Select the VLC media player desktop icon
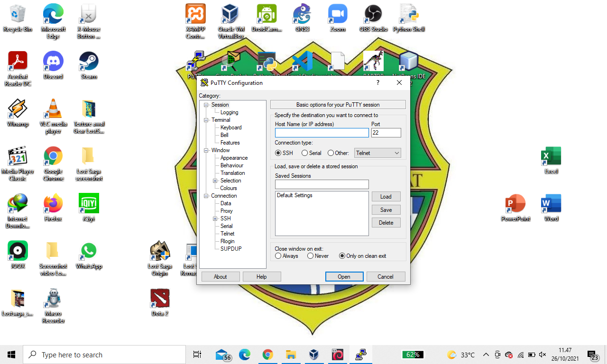The height and width of the screenshot is (364, 607). click(x=53, y=116)
